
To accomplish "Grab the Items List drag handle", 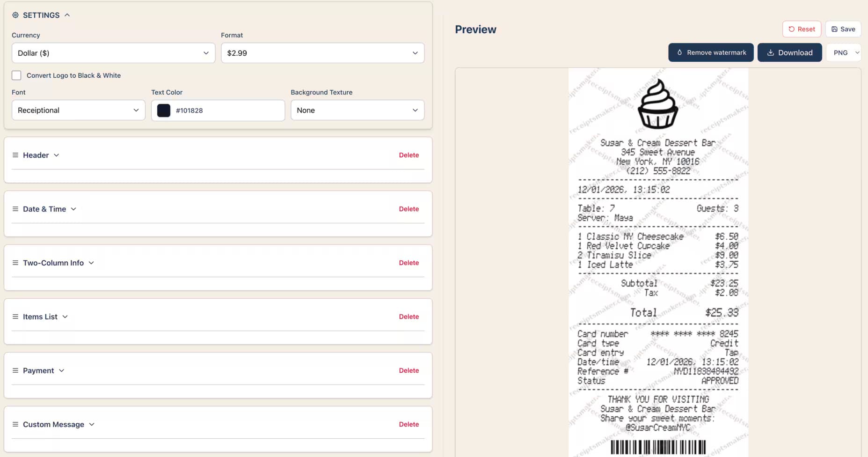I will 15,317.
